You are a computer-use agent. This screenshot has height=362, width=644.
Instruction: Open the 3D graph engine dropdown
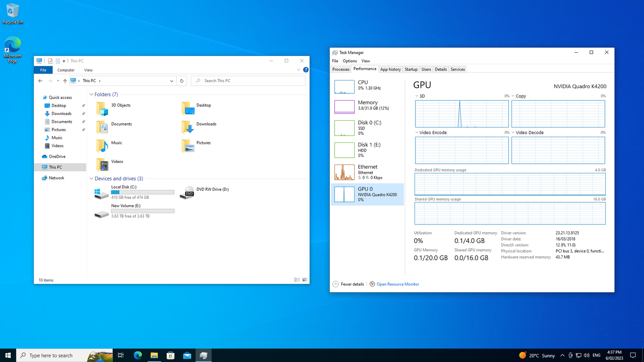417,96
